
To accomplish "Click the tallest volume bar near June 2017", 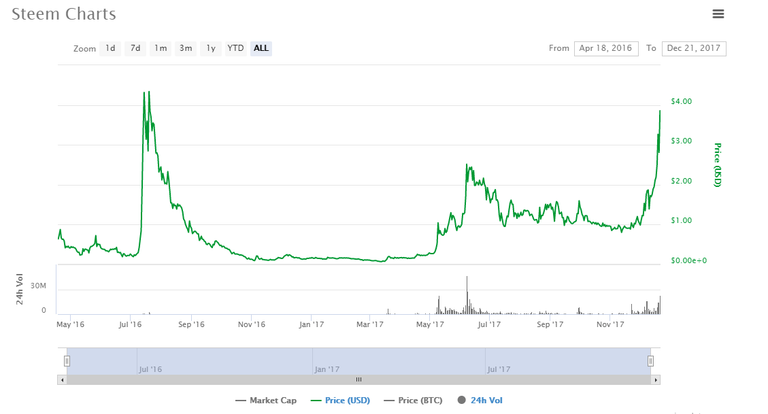I will coord(467,294).
